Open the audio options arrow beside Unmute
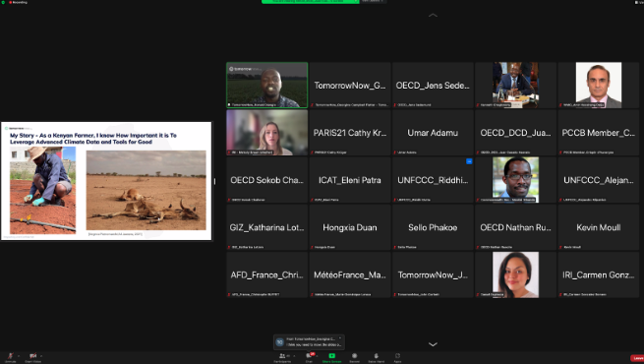Image resolution: width=644 pixels, height=364 pixels. click(x=19, y=355)
